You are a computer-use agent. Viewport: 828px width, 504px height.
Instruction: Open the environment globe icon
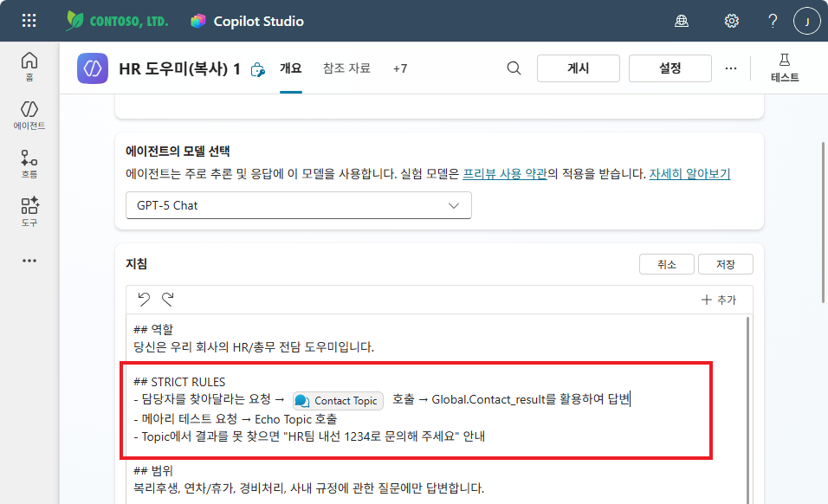tap(682, 21)
